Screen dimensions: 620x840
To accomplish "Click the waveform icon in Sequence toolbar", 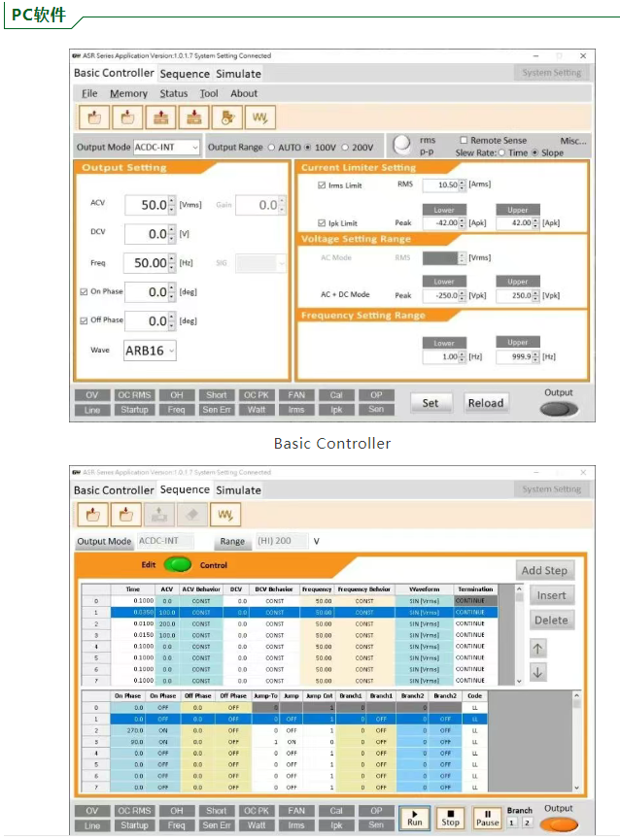I will pyautogui.click(x=225, y=515).
